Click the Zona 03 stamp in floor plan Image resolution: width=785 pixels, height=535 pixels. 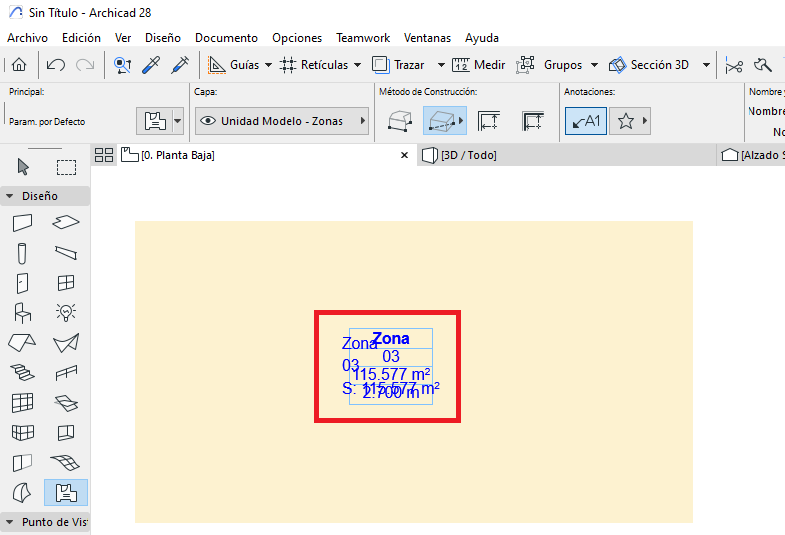[x=391, y=366]
